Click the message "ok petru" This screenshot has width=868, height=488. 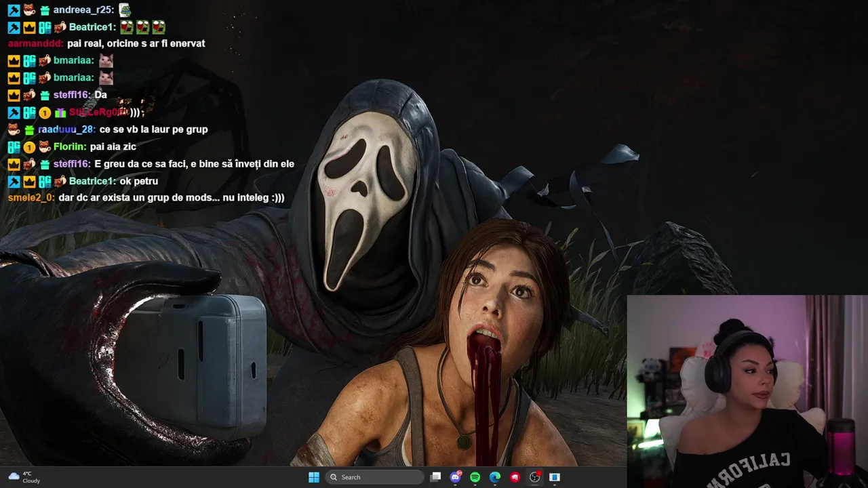tap(138, 181)
